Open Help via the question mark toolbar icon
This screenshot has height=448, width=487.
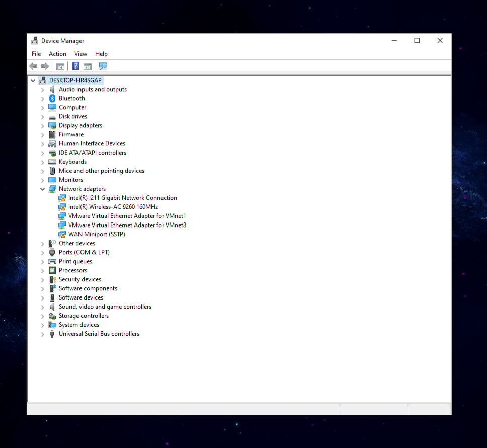75,66
